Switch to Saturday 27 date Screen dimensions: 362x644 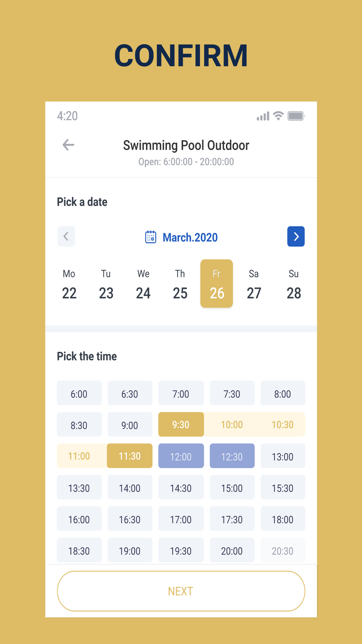[x=254, y=284]
